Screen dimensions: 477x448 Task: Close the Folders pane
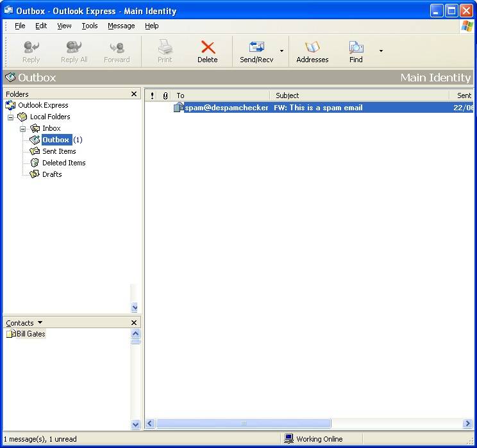tap(134, 94)
